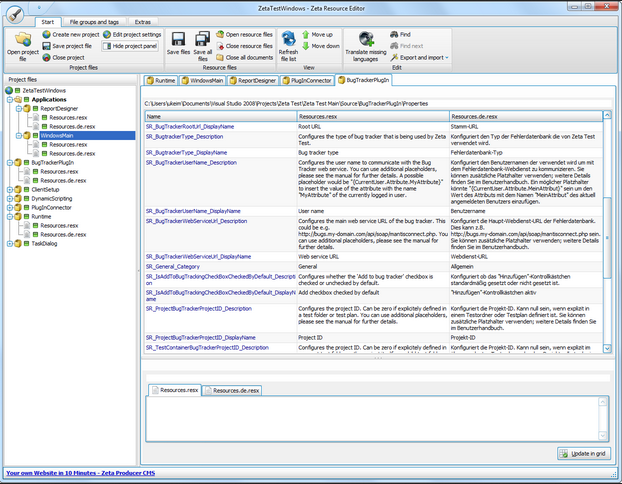Collapse Runtime tree node

[x=10, y=217]
